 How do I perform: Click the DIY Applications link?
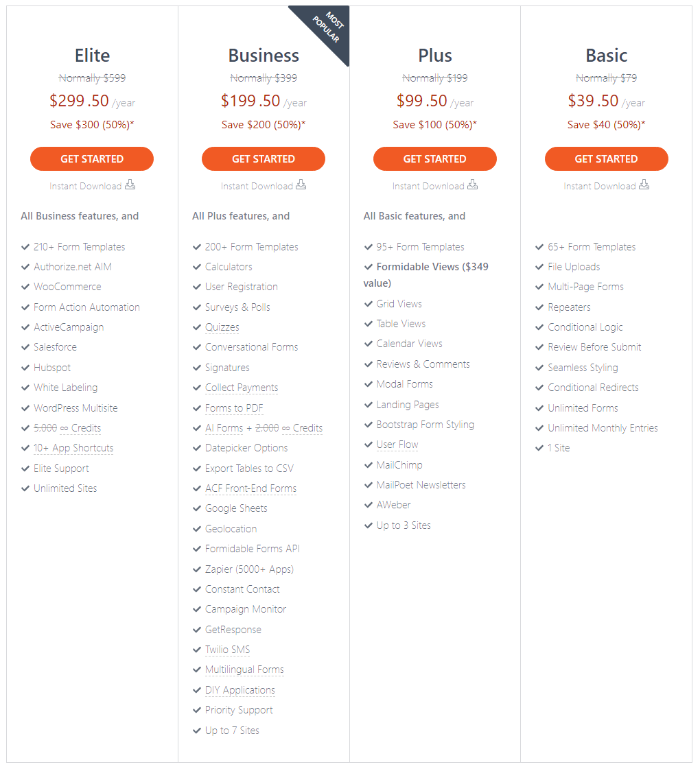240,690
